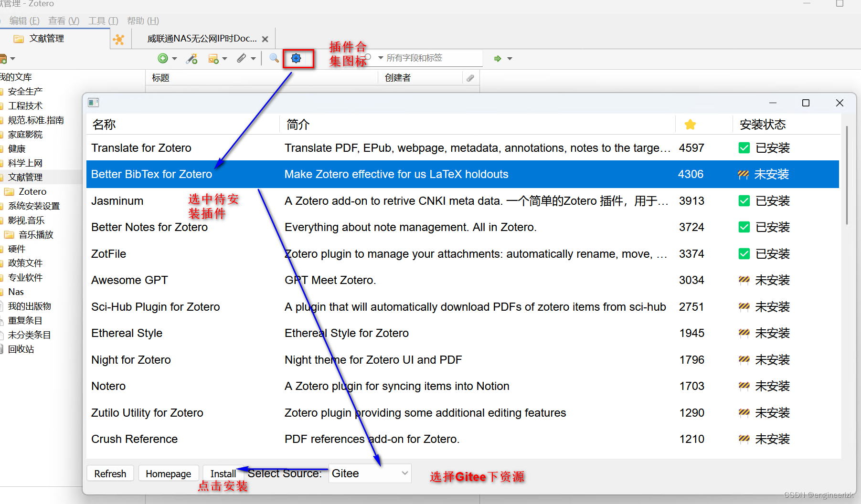Open the Select Source Gitee dropdown

370,473
